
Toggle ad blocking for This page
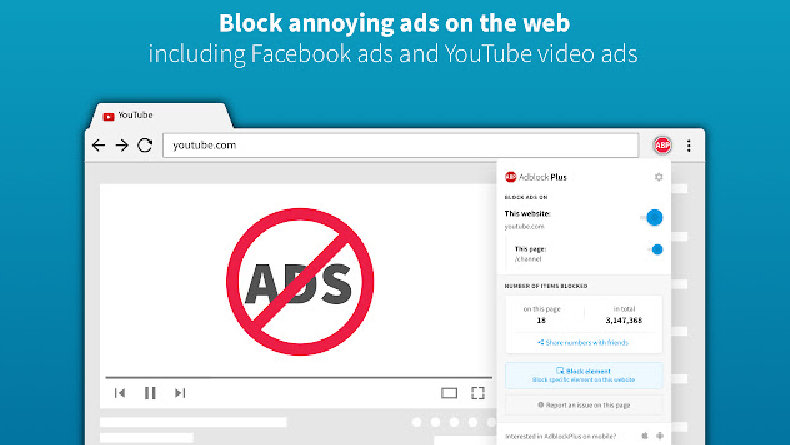655,250
